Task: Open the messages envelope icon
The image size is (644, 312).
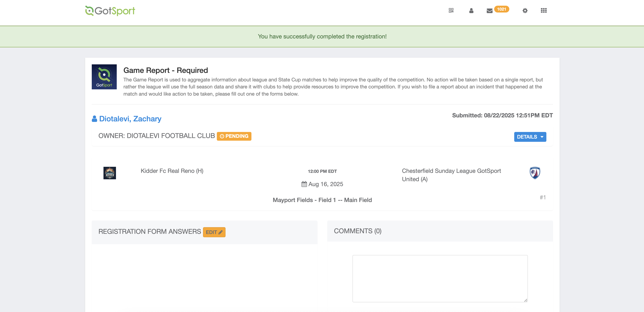Action: 489,11
